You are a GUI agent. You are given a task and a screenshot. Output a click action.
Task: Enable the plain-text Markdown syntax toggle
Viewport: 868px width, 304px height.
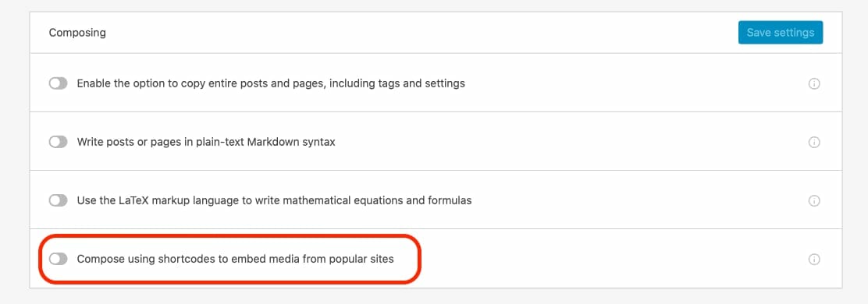58,142
